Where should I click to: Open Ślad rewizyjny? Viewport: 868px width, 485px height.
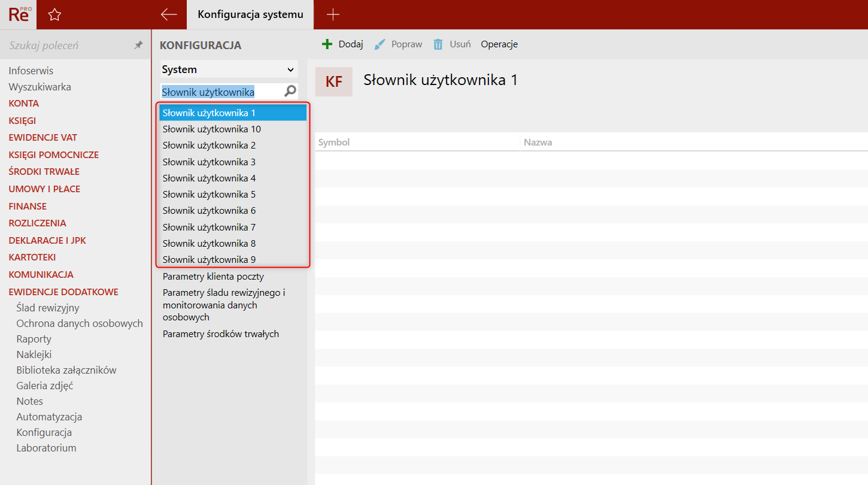[x=48, y=308]
